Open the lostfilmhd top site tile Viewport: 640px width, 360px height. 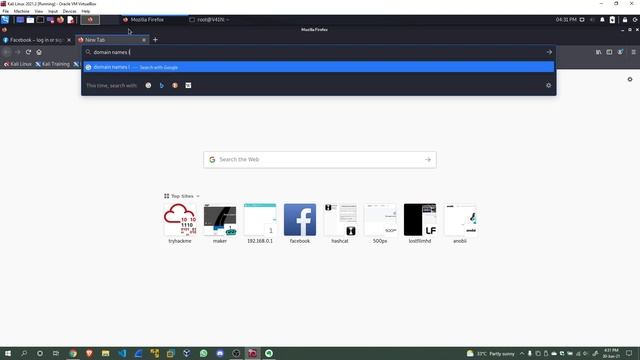point(420,224)
